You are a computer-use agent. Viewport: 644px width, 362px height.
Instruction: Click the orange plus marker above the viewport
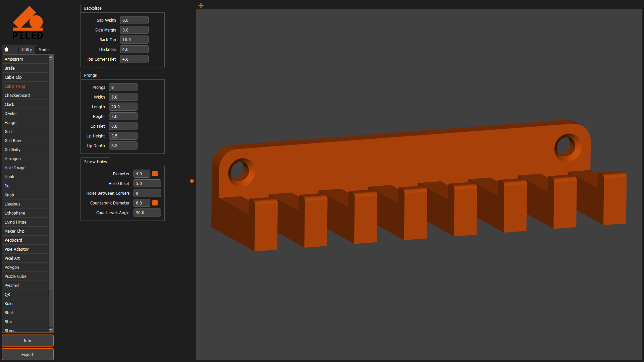(201, 5)
